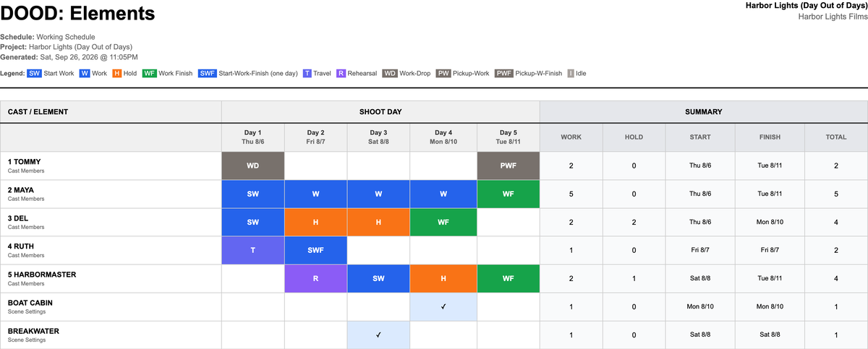Click the SHOOT DAY group header
This screenshot has width=868, height=349.
point(380,112)
